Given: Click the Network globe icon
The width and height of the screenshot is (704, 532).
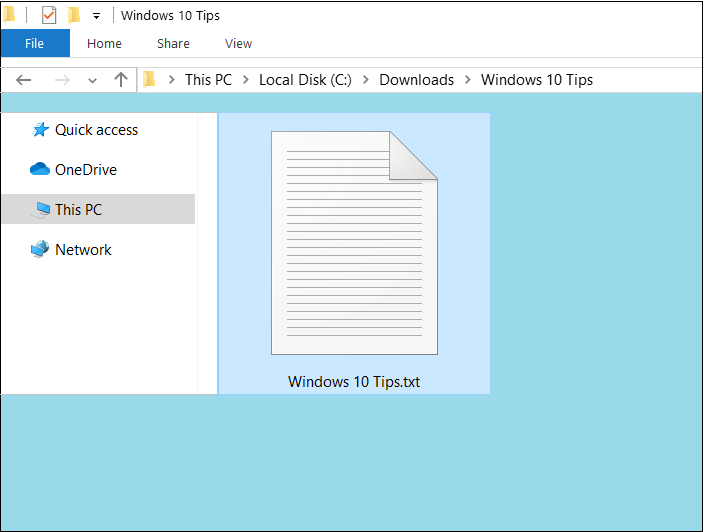Looking at the screenshot, I should [40, 249].
